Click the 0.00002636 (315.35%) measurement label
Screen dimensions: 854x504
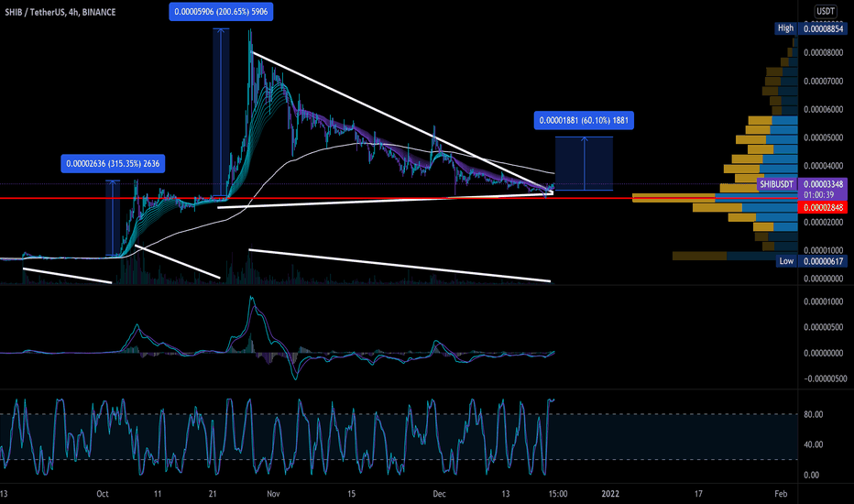click(113, 163)
